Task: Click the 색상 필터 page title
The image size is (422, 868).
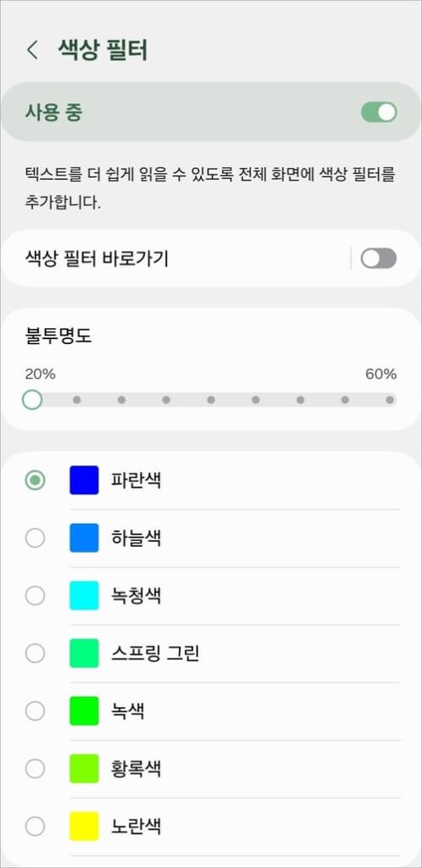Action: click(103, 50)
